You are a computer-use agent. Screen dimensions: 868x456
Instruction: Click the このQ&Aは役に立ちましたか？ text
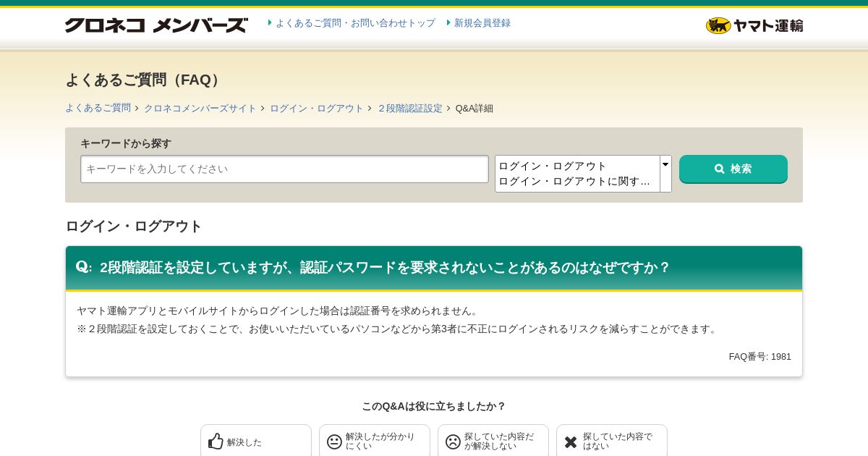(434, 406)
